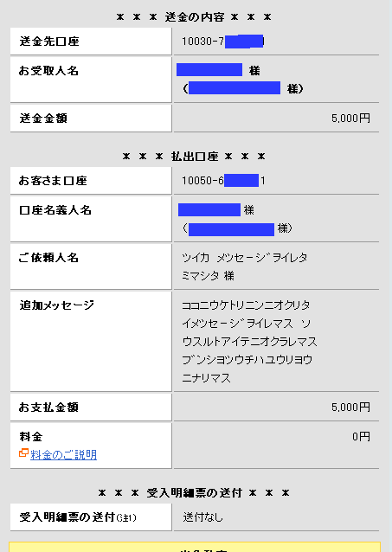Click the 送金の内容 section heading
Screen dimensions: 392x552
point(195,17)
